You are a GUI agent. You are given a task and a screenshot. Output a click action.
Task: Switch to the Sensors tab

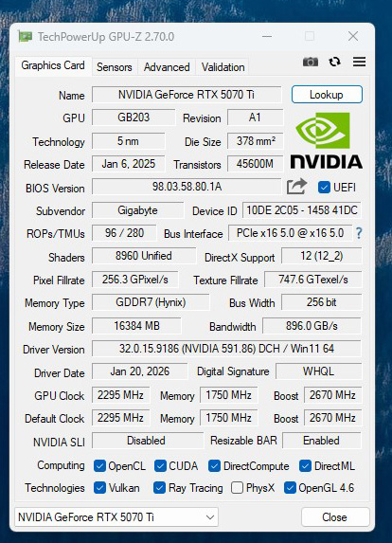115,67
